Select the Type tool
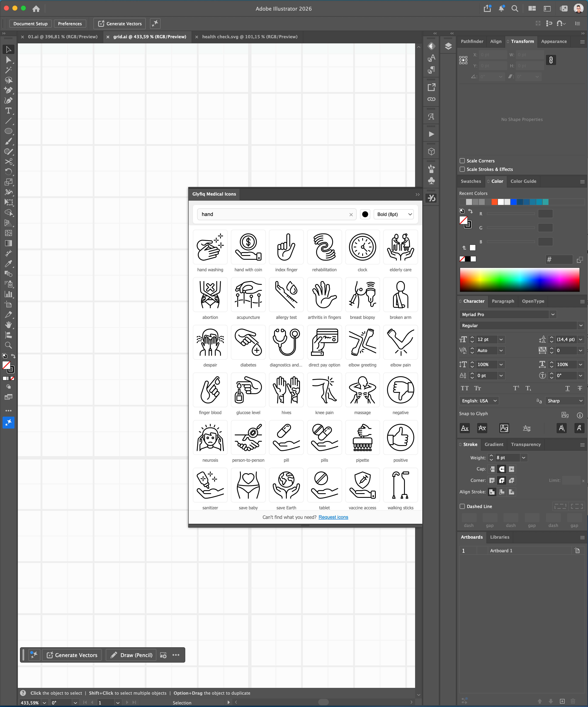 pos(8,111)
